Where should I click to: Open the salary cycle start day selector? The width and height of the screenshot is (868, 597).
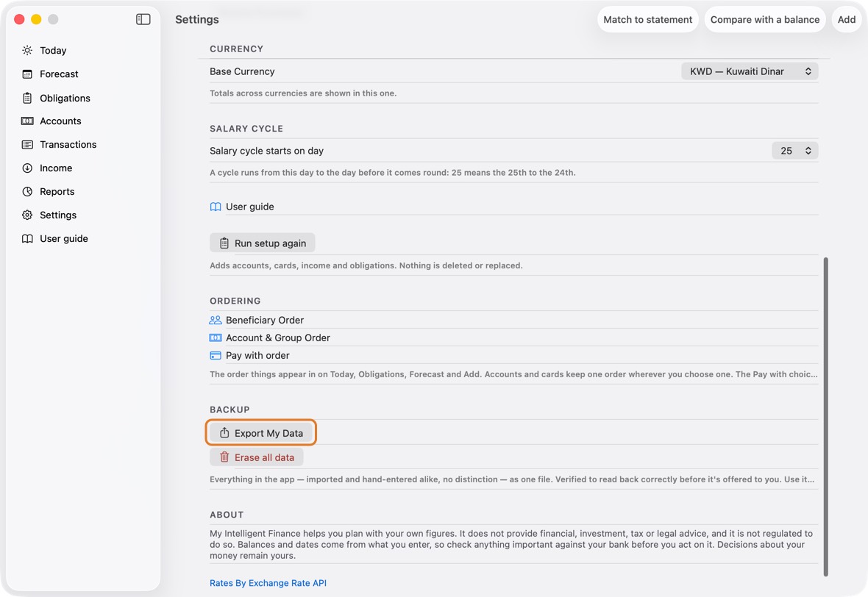coord(795,151)
